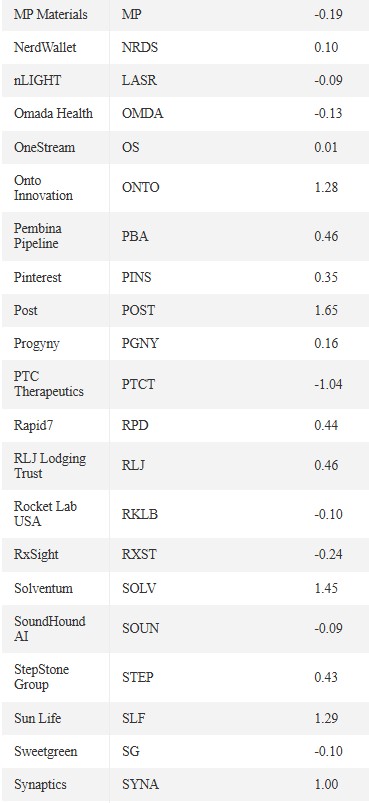Click the Rapid7 row's 0.44 value
Viewport: 369px width, 803px height.
pyautogui.click(x=326, y=425)
